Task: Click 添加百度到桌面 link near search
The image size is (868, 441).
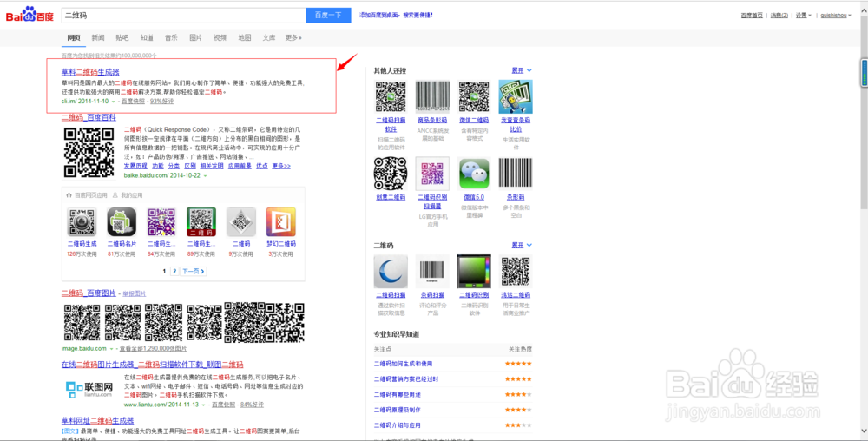Action: click(397, 15)
